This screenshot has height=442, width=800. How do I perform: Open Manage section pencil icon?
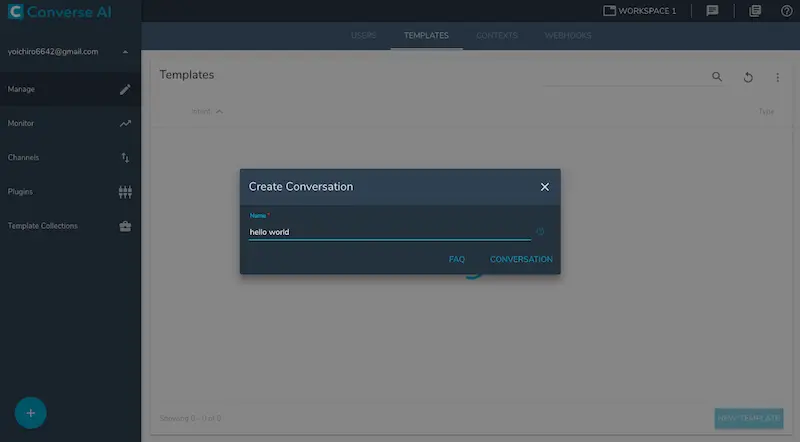[x=125, y=90]
